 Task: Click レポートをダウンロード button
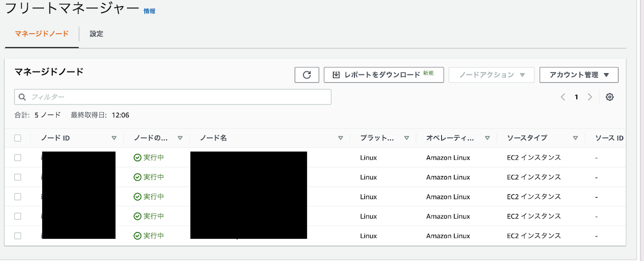coord(384,75)
